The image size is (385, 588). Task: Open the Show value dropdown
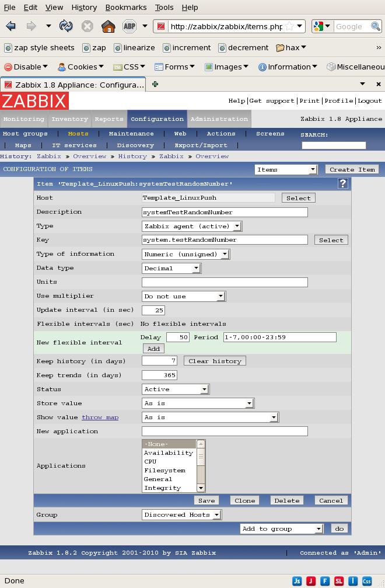[x=210, y=417]
